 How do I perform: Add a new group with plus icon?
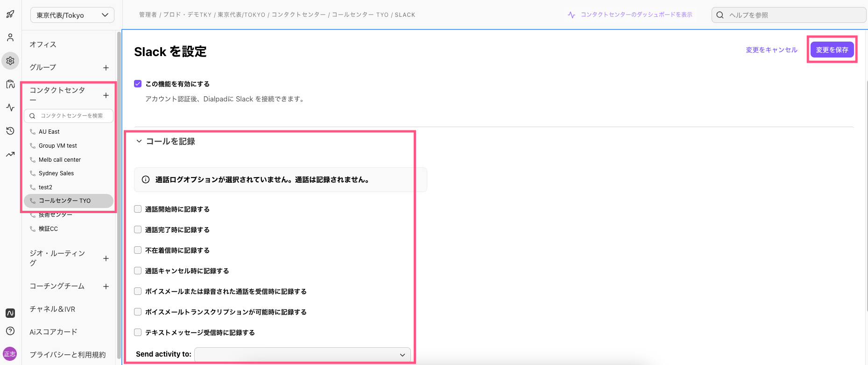pos(106,68)
